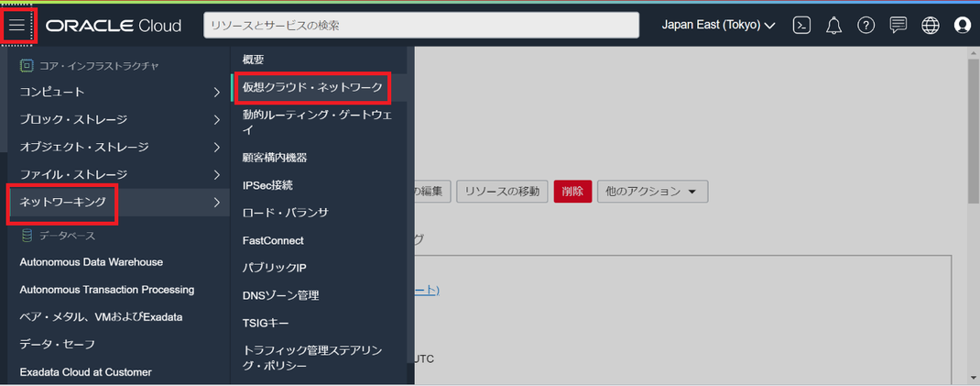
Task: Open Japan East (Tokyo) region dropdown
Action: click(718, 26)
